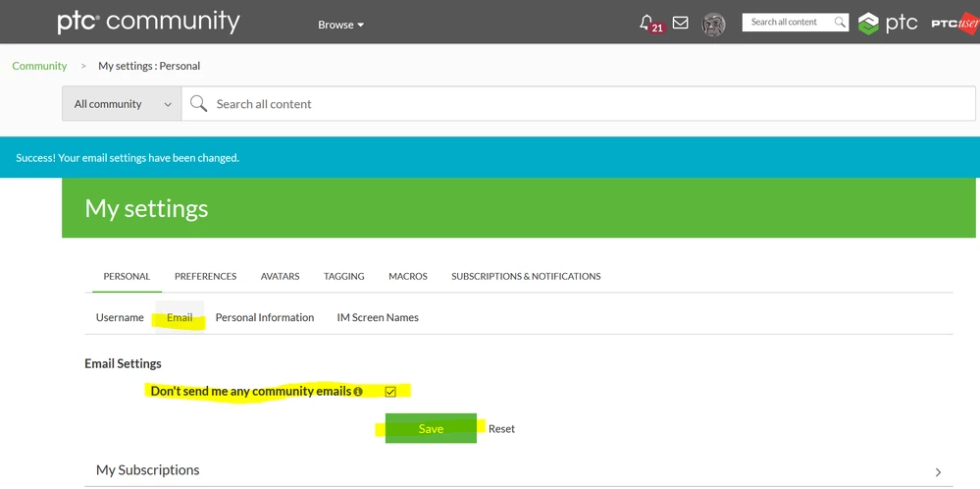Focus the header Search all content field
The width and height of the screenshot is (980, 489).
click(788, 22)
